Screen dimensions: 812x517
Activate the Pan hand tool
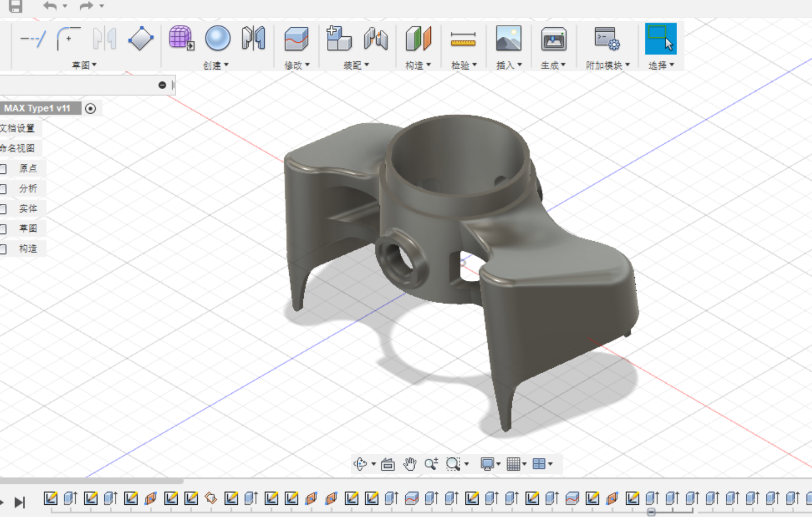(x=410, y=464)
